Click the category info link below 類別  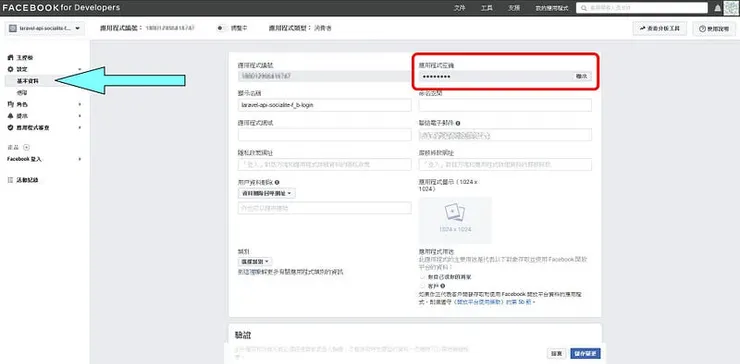tap(291, 272)
